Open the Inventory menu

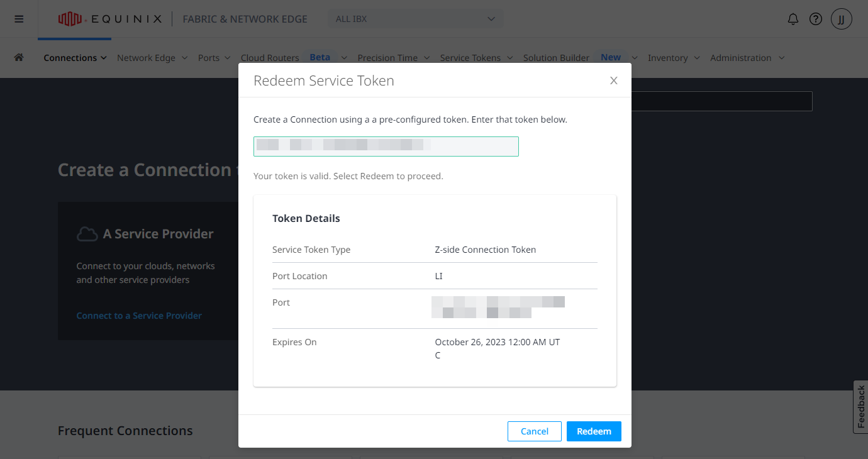(674, 58)
